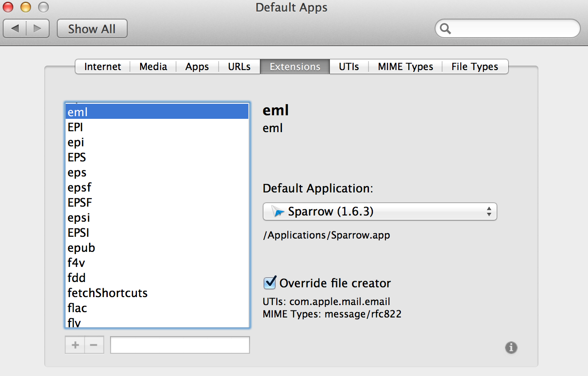Screen dimensions: 588x376
Task: Open the File Types tab
Action: coord(475,67)
